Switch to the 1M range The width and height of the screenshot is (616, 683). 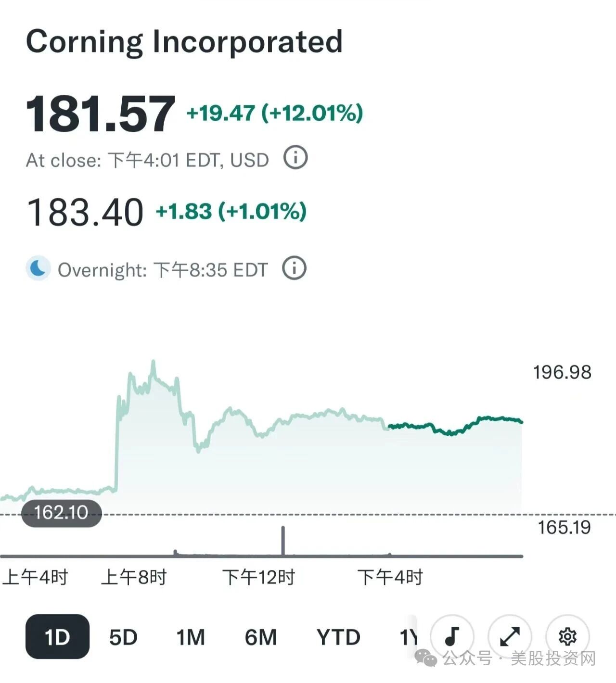191,637
